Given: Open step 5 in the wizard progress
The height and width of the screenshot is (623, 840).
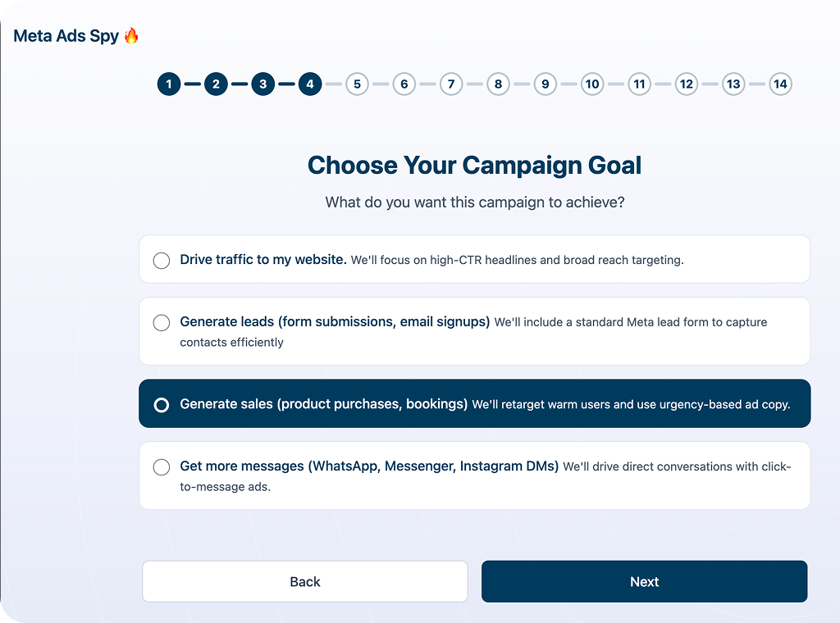Looking at the screenshot, I should (x=357, y=84).
